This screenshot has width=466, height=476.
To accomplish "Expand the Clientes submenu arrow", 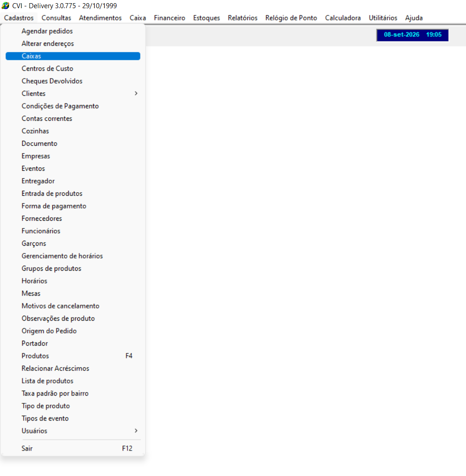I will coord(136,94).
